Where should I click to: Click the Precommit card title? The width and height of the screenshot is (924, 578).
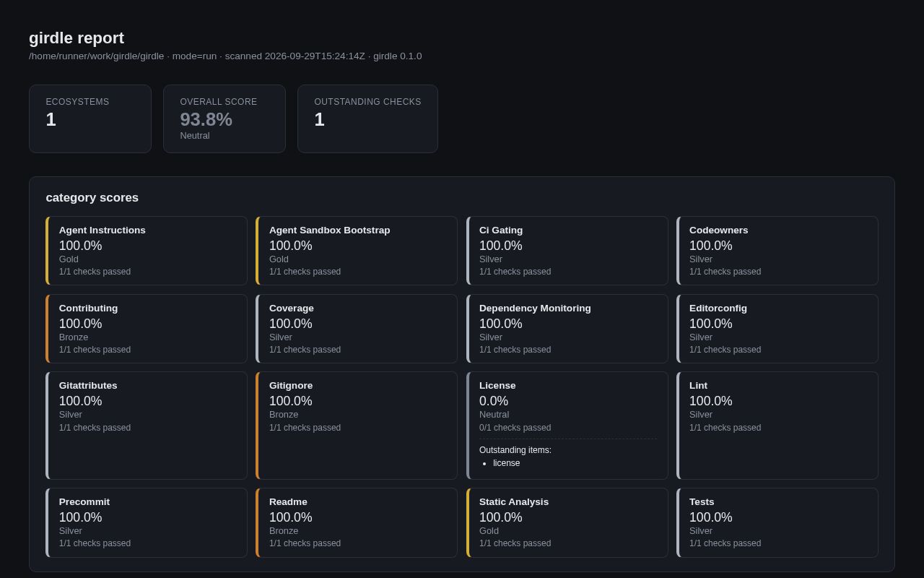pyautogui.click(x=84, y=502)
